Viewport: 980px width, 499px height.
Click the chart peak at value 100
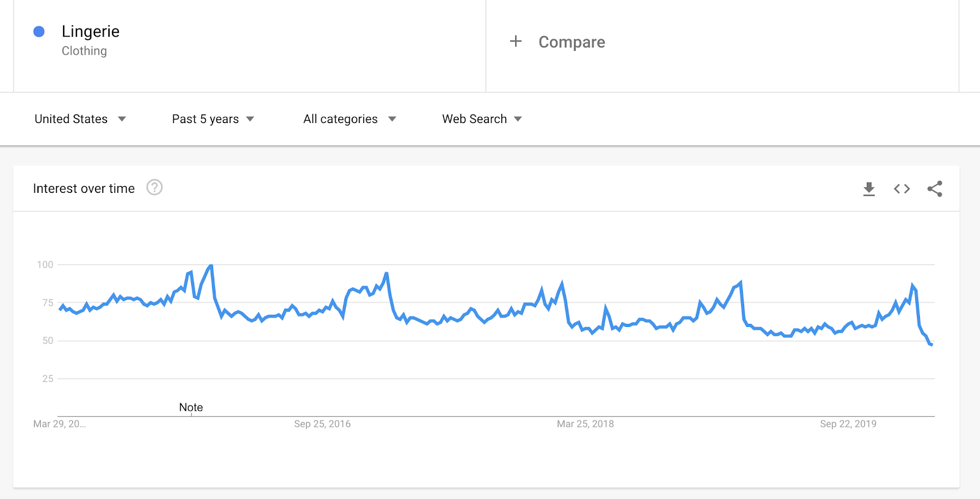click(211, 266)
